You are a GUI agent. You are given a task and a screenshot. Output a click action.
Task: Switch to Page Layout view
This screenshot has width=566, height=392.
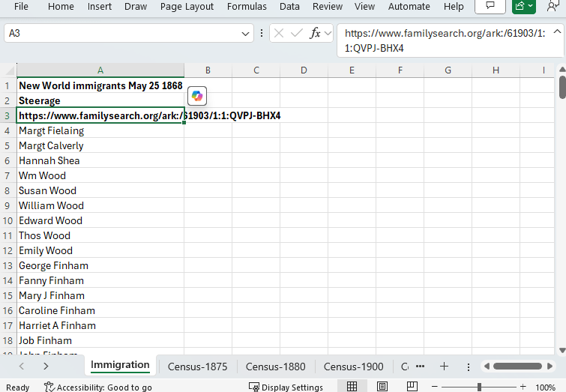point(382,387)
